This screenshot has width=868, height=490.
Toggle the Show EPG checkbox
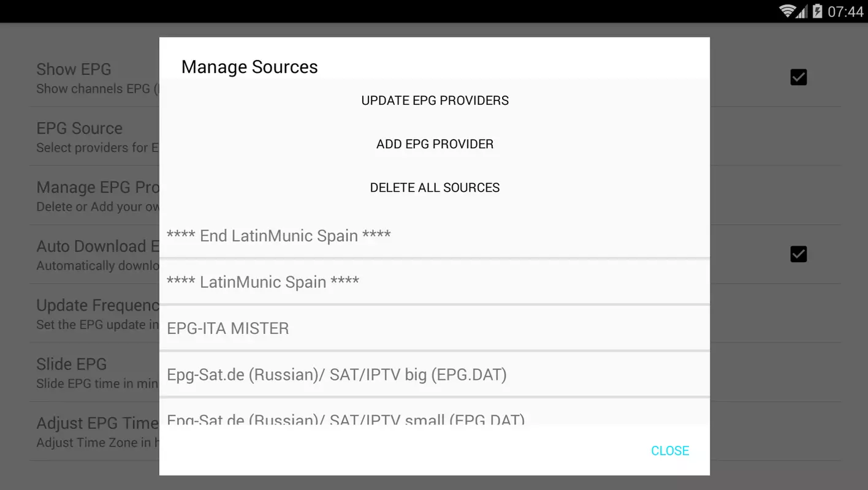(x=798, y=77)
